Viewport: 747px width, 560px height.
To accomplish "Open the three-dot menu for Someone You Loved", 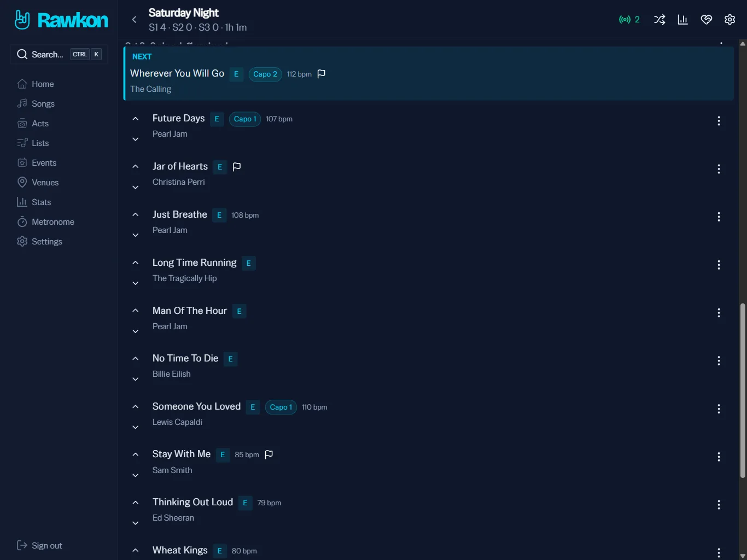I will (719, 409).
